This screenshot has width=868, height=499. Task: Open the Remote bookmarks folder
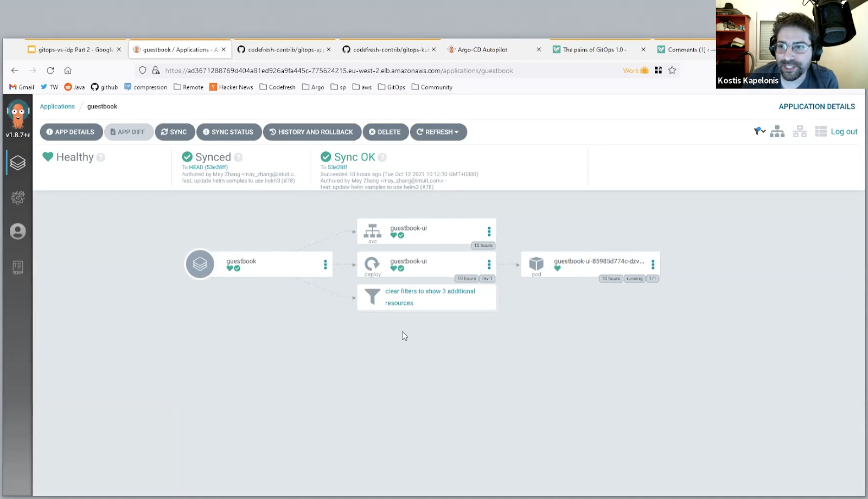coord(188,87)
